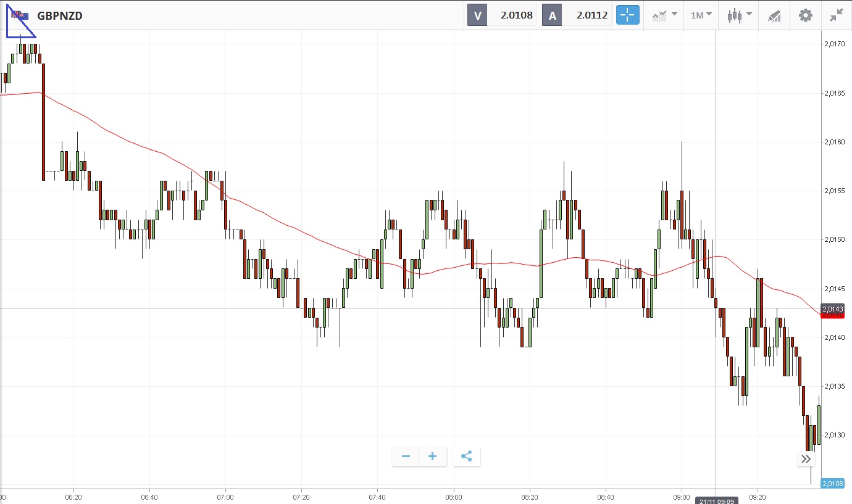
Task: Open the candlestick chart type dropdown
Action: (739, 15)
